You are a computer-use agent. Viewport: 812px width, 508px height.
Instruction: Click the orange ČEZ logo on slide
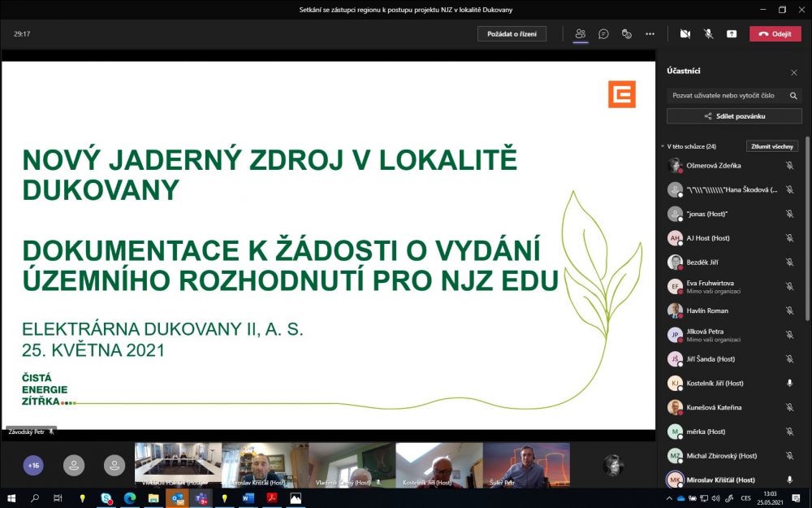[621, 93]
